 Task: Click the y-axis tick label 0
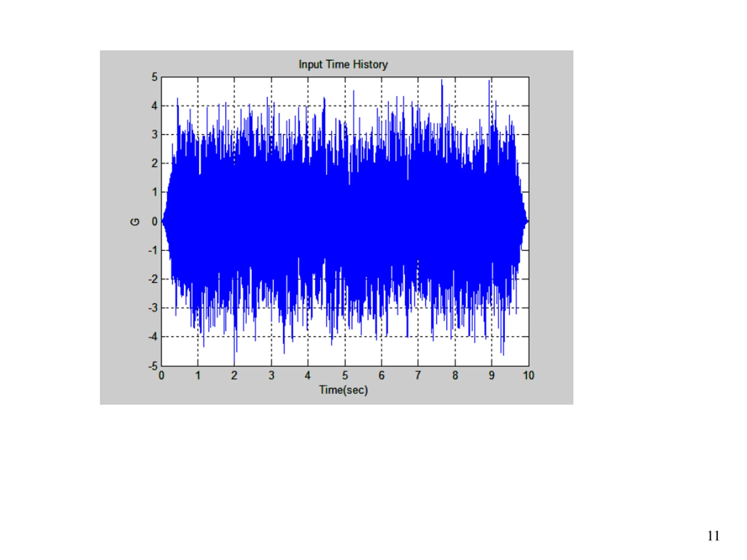pos(154,222)
